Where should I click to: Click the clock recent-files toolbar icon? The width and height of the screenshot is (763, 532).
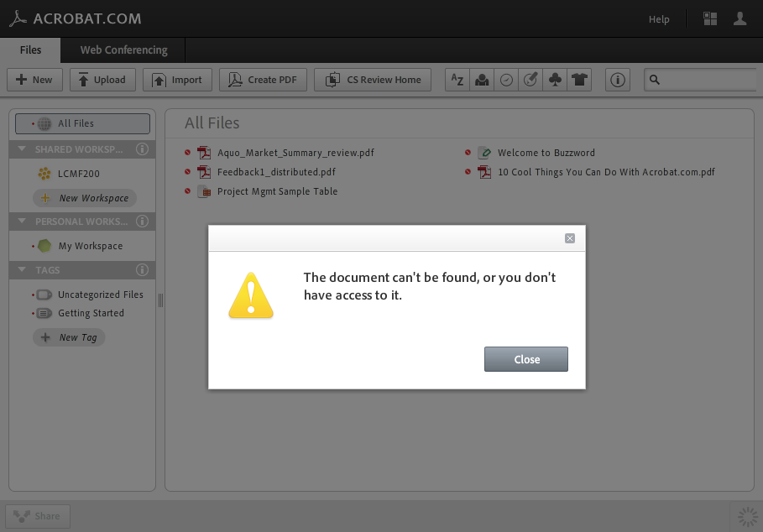pyautogui.click(x=506, y=80)
